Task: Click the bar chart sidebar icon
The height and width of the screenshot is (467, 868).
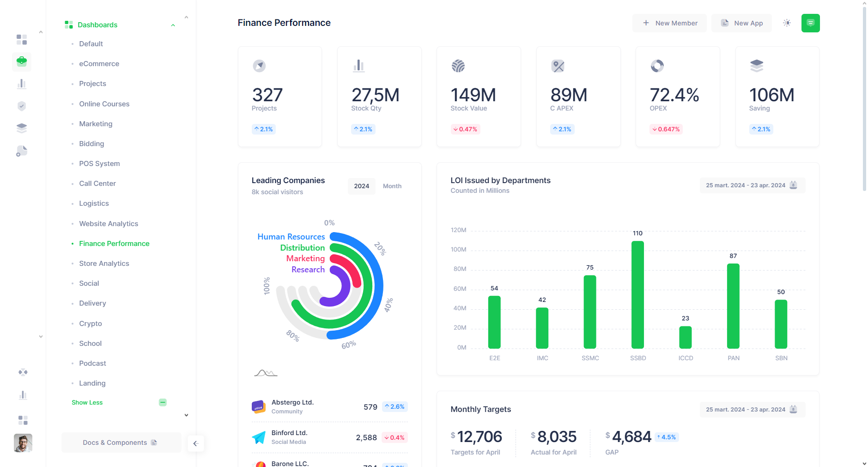Action: click(x=22, y=84)
